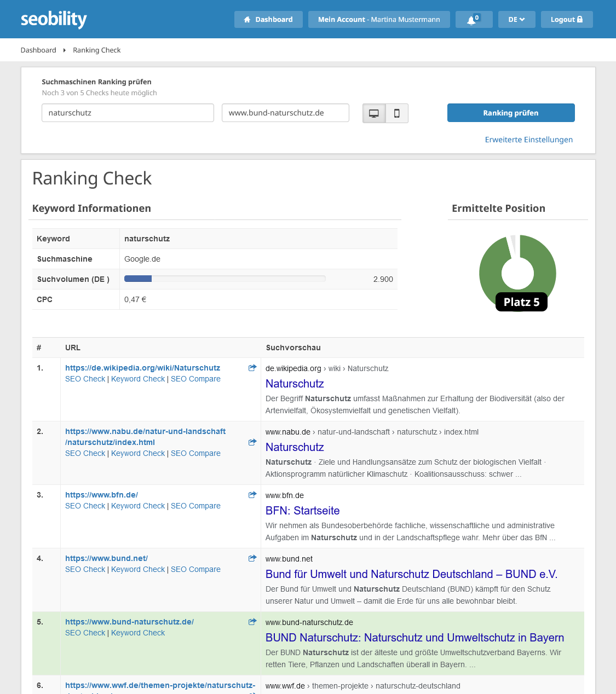Image resolution: width=616 pixels, height=694 pixels.
Task: Click SEO Check under bfn.de URL
Action: pos(85,506)
